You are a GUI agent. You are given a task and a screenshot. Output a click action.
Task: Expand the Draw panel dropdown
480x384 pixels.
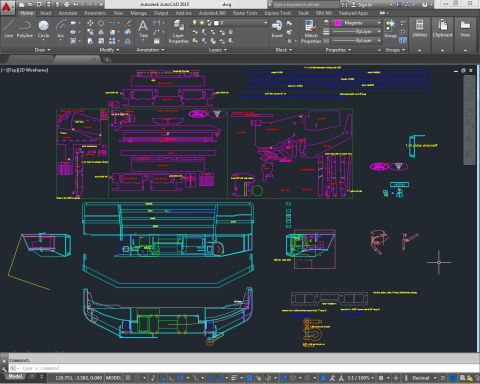42,50
